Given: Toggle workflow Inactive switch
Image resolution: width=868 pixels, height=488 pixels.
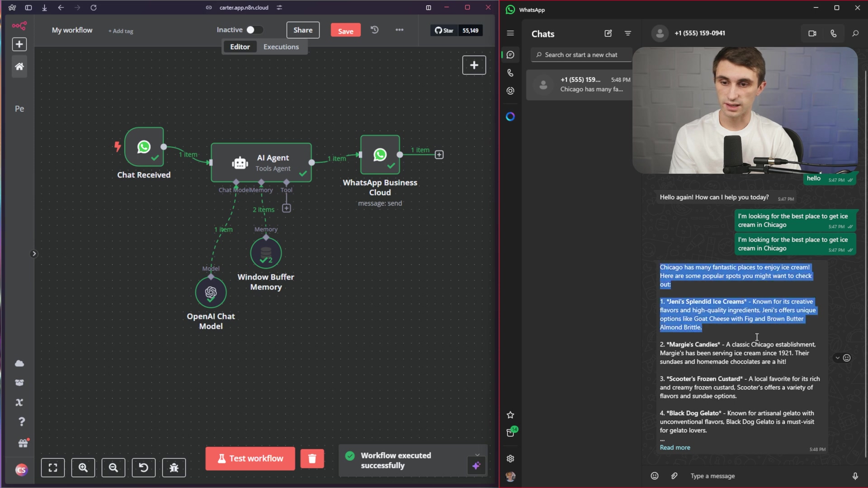Looking at the screenshot, I should click(x=254, y=30).
